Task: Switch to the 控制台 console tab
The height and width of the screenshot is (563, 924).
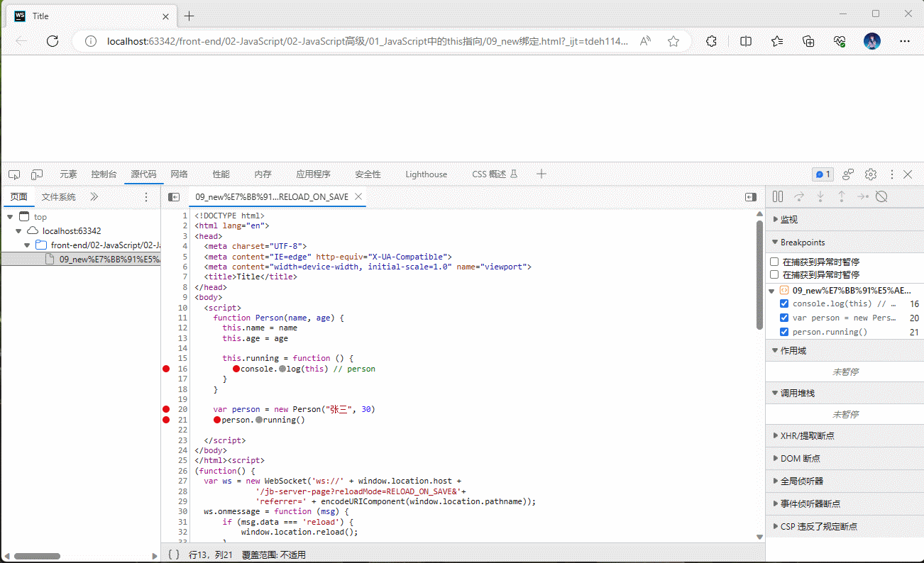Action: pyautogui.click(x=104, y=174)
